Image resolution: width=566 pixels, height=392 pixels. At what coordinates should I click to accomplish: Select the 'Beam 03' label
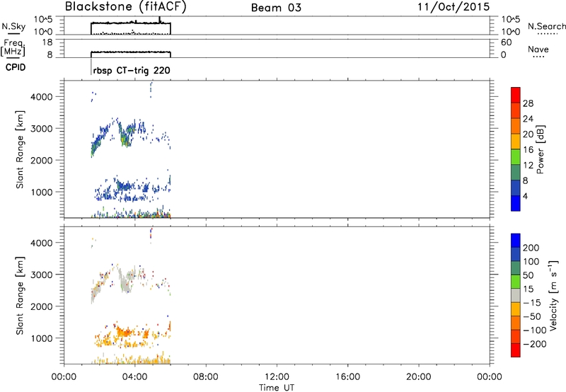276,8
